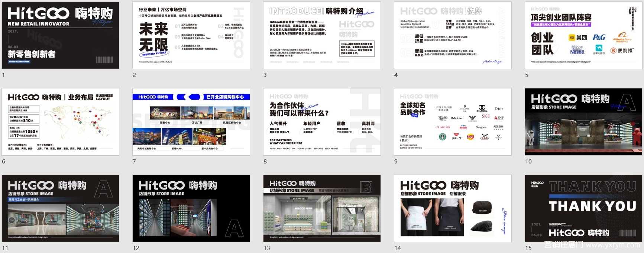Screen dimensions: 644x253
Task: Select slide 13 store image B thumbnail
Action: pos(322,208)
